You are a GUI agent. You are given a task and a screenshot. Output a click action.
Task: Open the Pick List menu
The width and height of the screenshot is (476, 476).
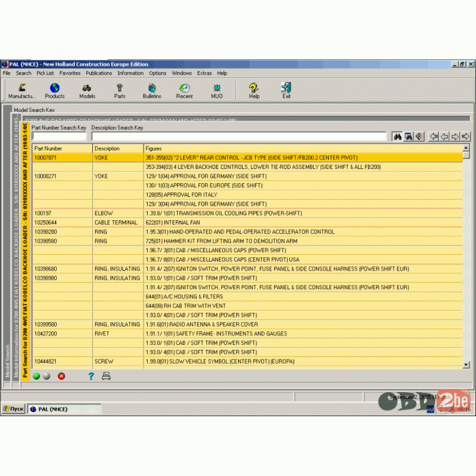45,73
